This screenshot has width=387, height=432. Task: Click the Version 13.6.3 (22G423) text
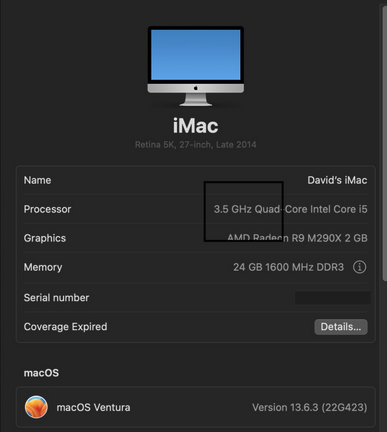click(310, 407)
